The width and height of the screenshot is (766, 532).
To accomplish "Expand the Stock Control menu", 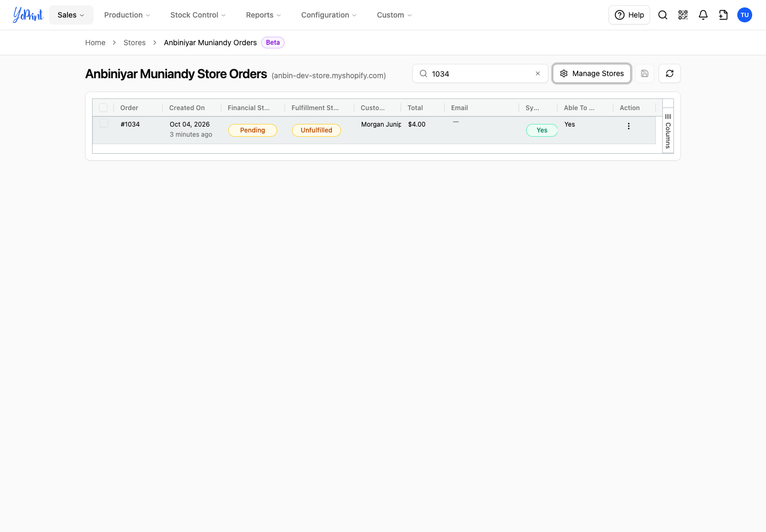I will coord(198,15).
